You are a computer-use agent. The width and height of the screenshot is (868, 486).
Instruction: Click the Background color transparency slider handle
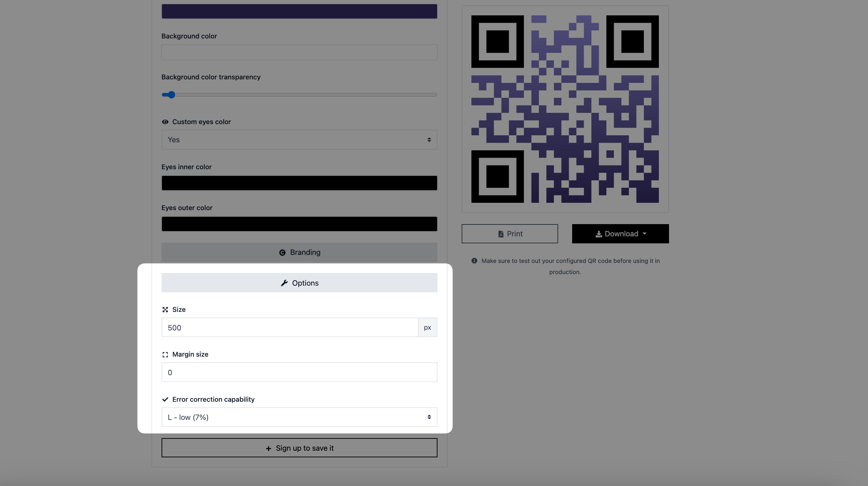(171, 95)
